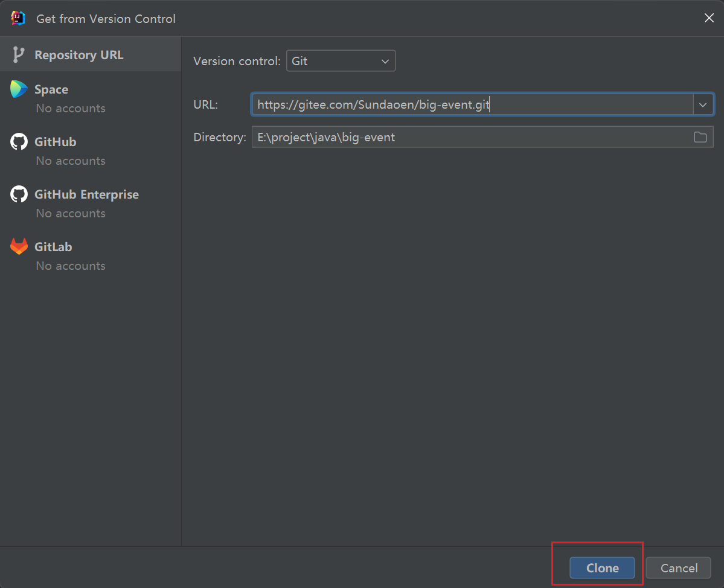Close the Get from Version Control dialog

709,18
